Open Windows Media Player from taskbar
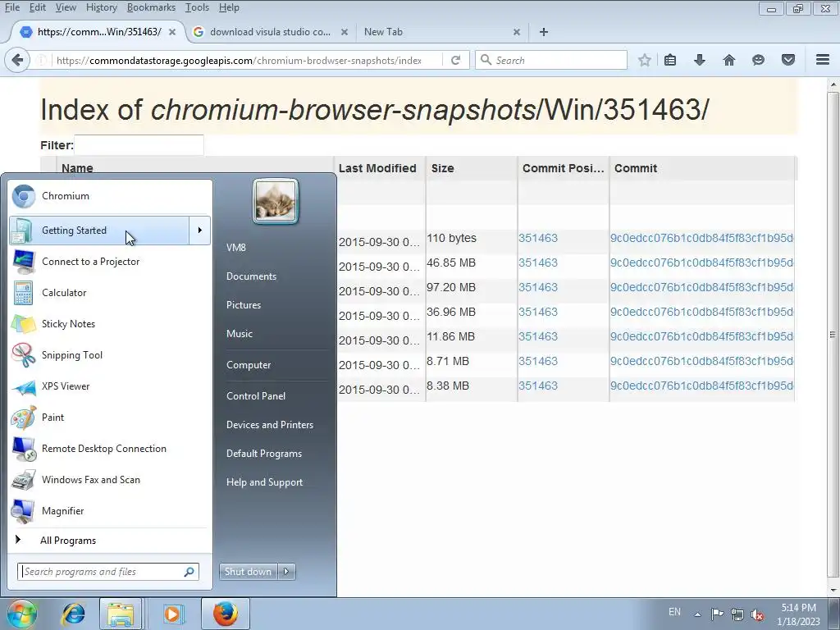The height and width of the screenshot is (630, 840). click(172, 614)
